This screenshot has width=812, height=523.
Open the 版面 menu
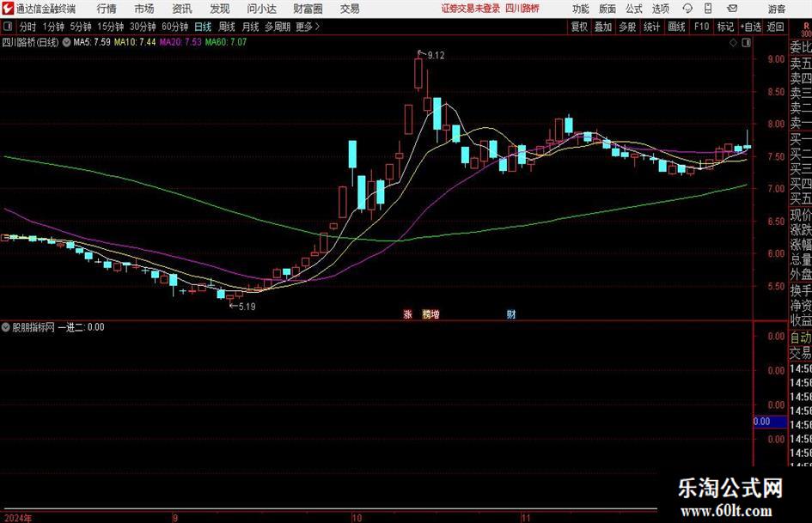coord(607,9)
